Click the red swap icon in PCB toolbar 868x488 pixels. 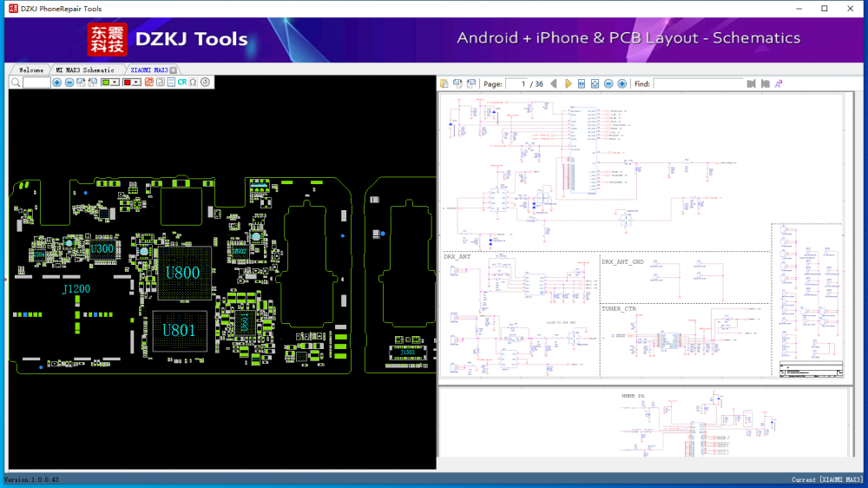tap(149, 82)
